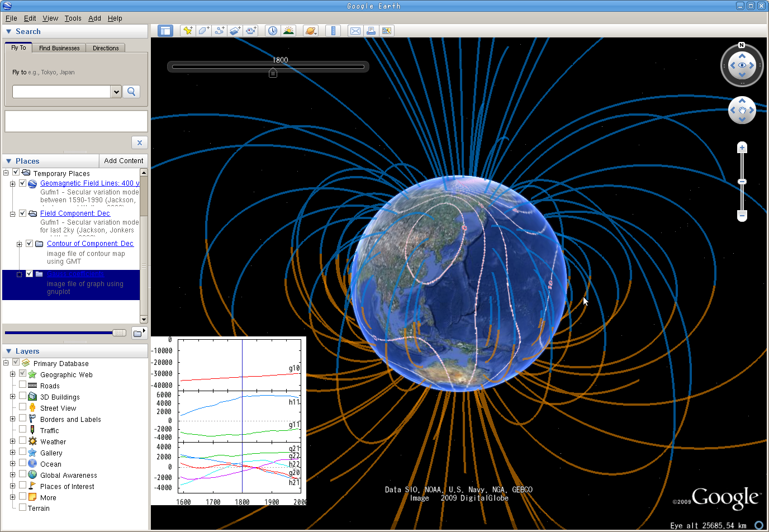
Task: Enable the Roads layer checkbox
Action: tap(23, 384)
